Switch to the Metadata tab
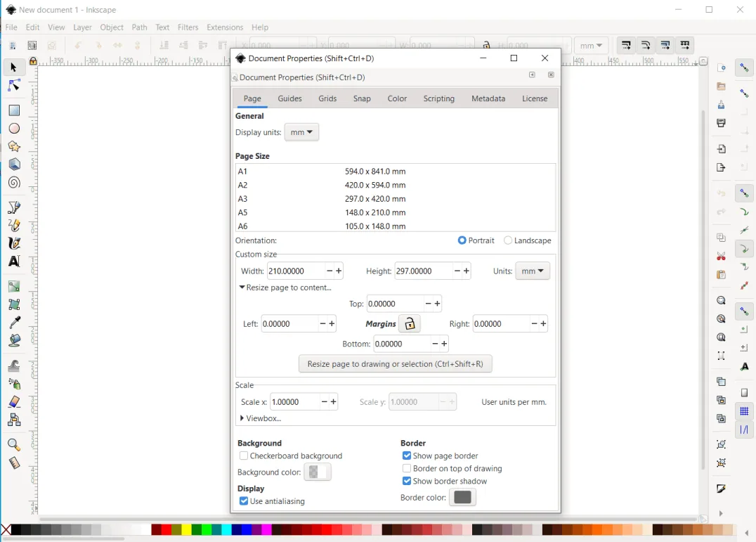Screen dimensions: 756x542 pos(488,98)
